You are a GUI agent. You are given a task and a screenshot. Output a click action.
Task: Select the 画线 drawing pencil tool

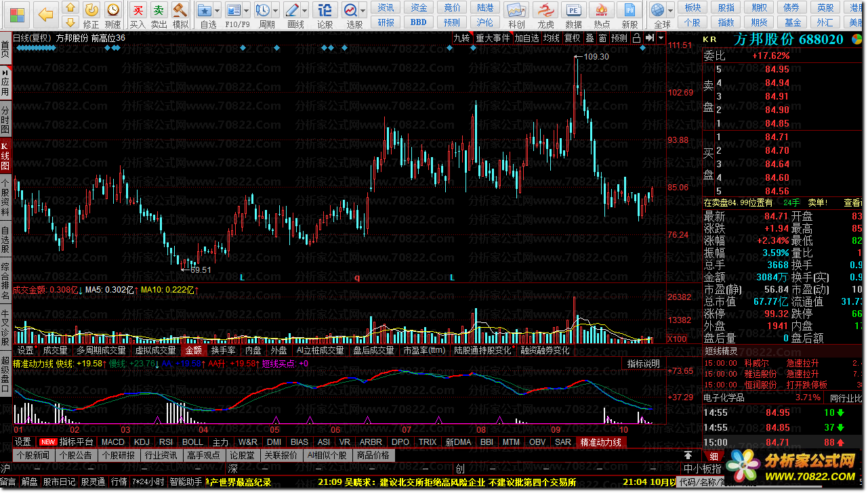pyautogui.click(x=292, y=10)
